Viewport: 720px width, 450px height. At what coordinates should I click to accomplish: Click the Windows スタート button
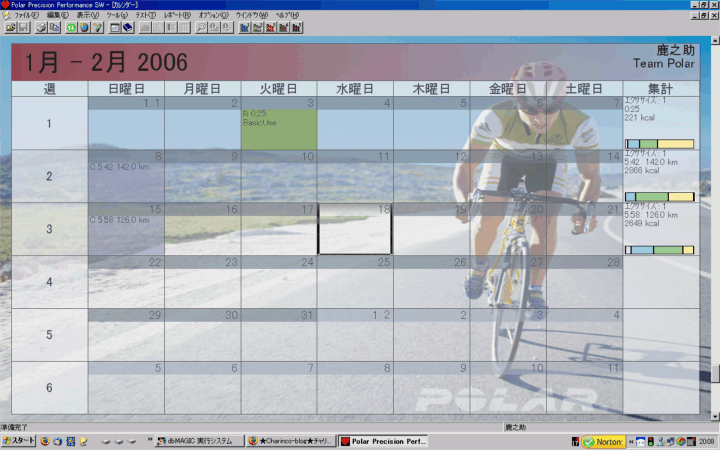pos(19,440)
